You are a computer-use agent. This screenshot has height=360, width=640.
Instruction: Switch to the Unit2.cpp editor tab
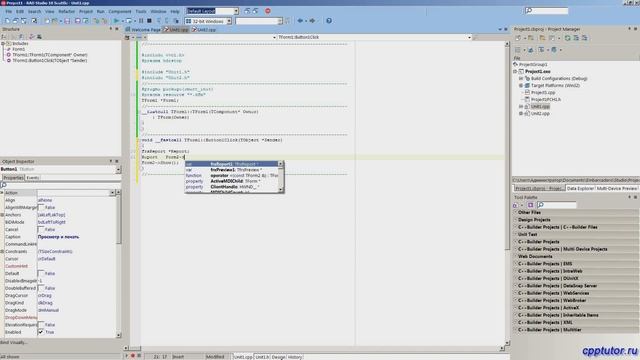pos(205,30)
